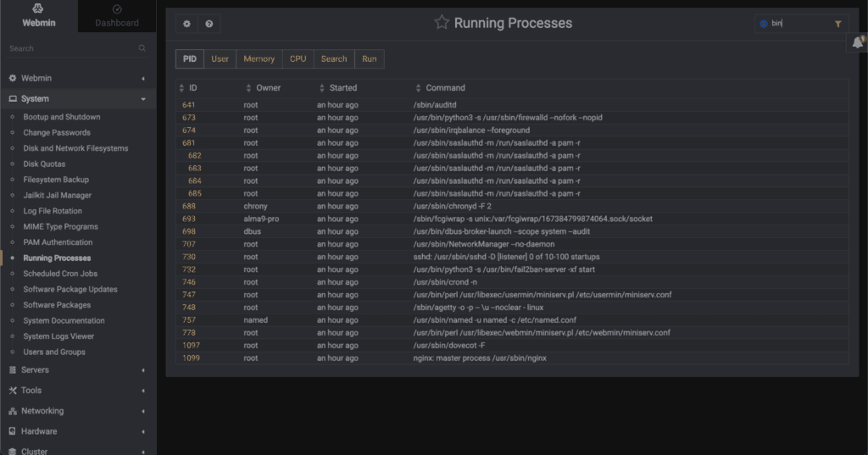This screenshot has width=868, height=455.
Task: Favorite Running Processes with the star icon
Action: click(441, 22)
